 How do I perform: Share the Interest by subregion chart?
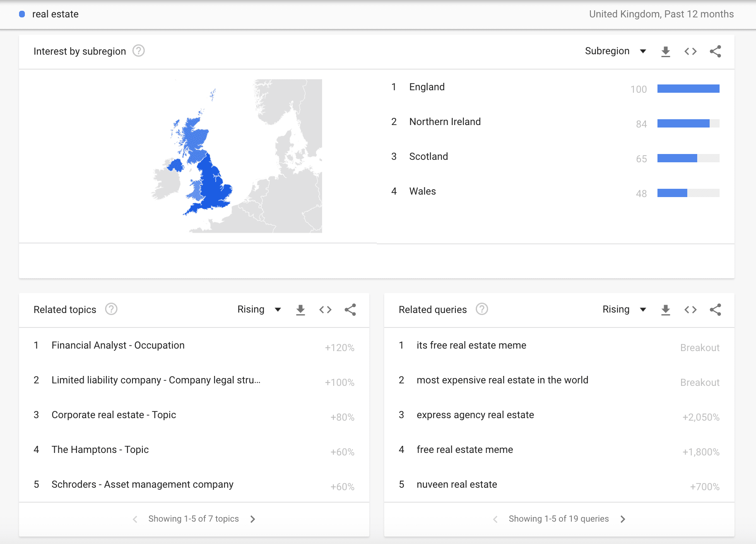715,51
